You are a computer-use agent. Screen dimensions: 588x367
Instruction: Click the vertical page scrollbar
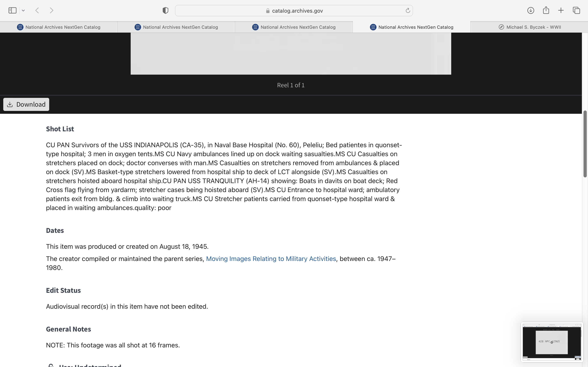click(585, 144)
